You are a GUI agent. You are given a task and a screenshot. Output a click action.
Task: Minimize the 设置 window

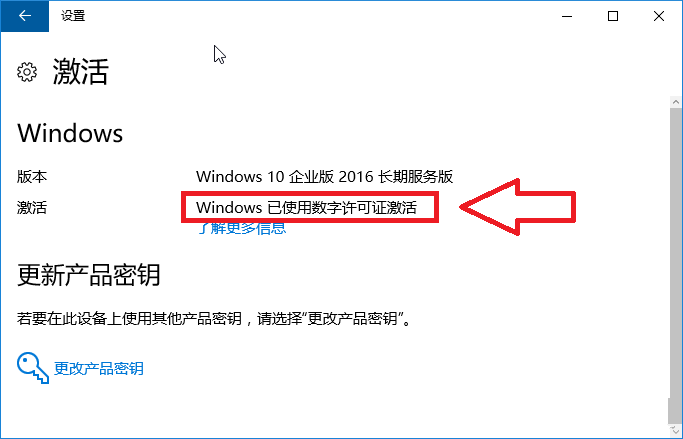[x=567, y=16]
